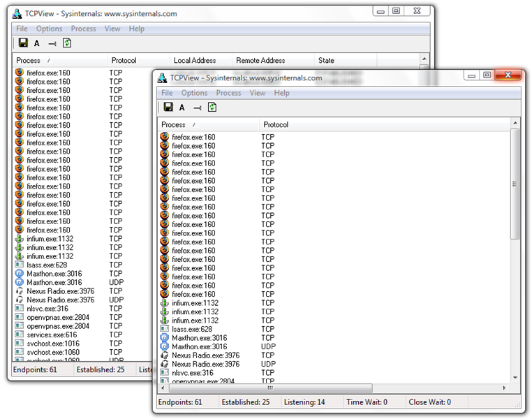The height and width of the screenshot is (419, 532).
Task: Sort by Protocol column header in front window
Action: (385, 124)
